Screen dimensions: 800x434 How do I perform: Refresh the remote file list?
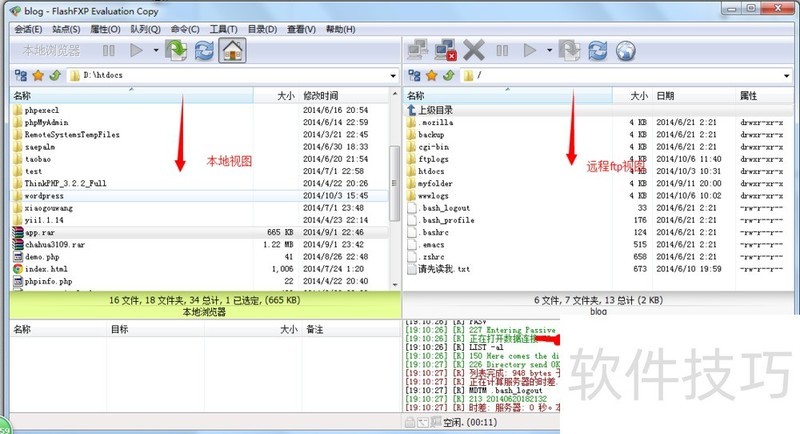click(597, 50)
